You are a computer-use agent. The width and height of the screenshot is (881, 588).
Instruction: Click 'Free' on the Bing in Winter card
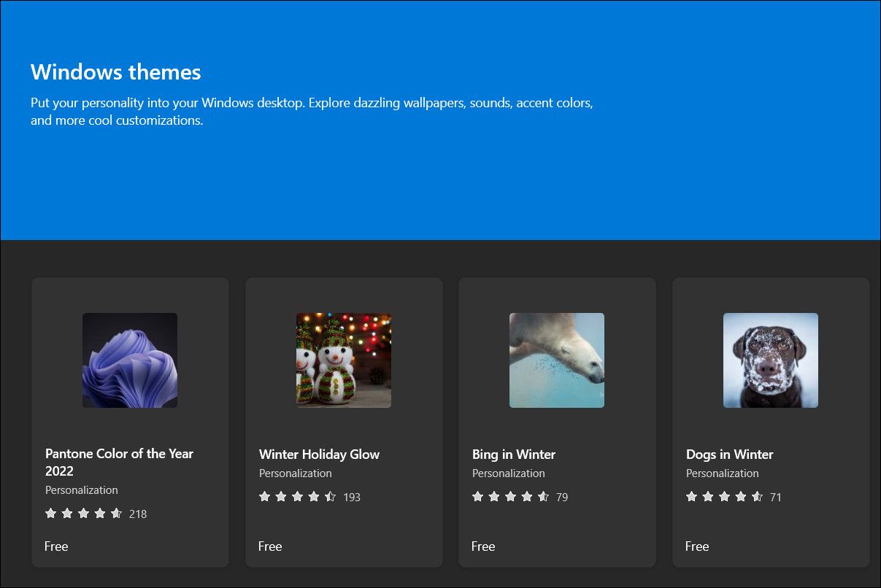coord(483,546)
